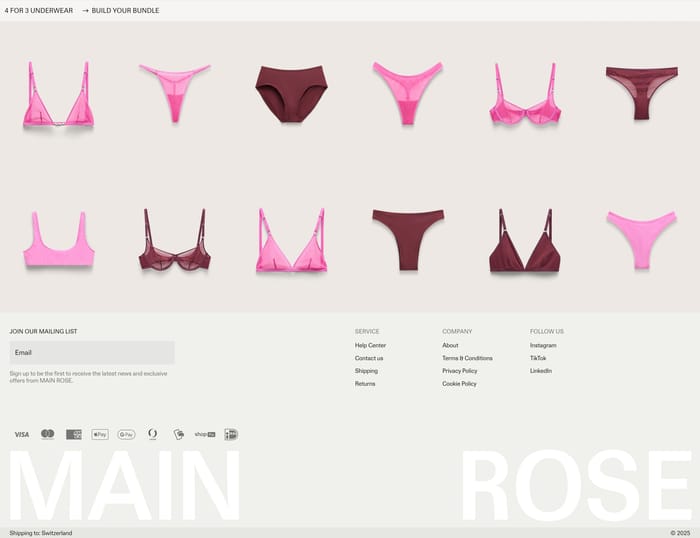This screenshot has width=700, height=538.
Task: Open the burgundy solid thong product
Action: (x=408, y=239)
